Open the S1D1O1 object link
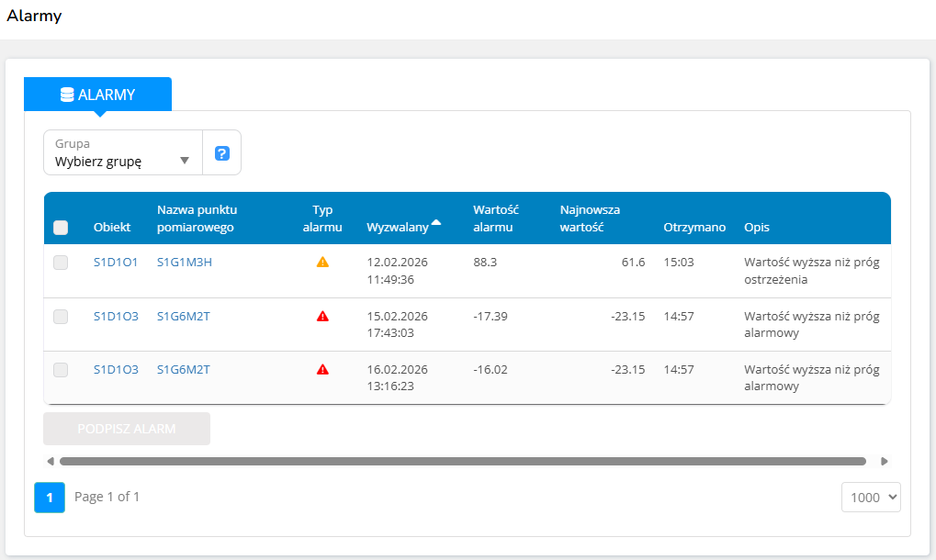Image resolution: width=936 pixels, height=560 pixels. [x=116, y=263]
